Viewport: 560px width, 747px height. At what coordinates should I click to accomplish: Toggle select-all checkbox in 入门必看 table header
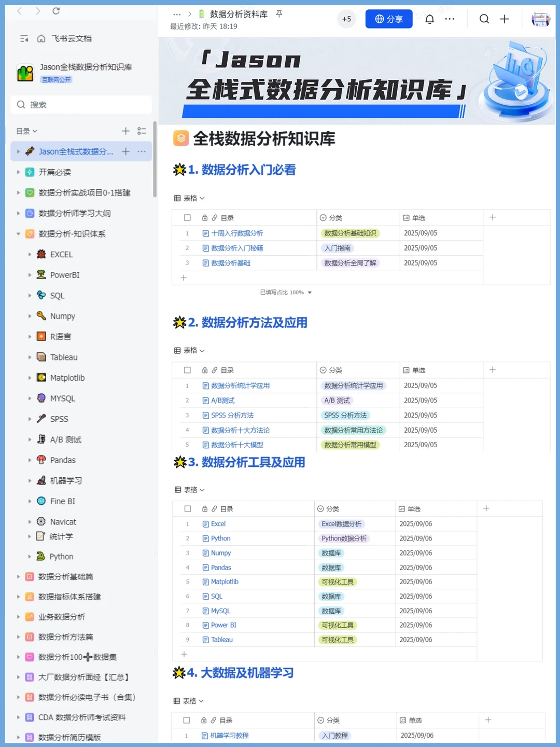pyautogui.click(x=187, y=218)
